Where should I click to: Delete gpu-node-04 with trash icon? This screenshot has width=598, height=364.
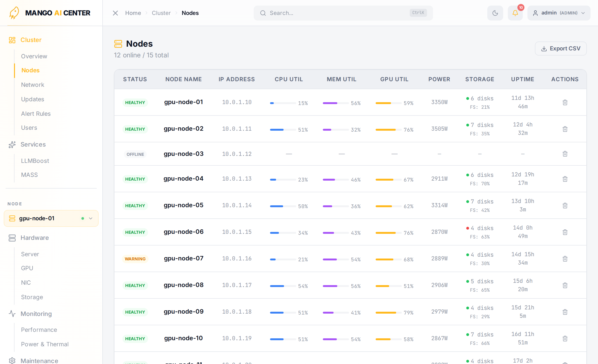(565, 179)
